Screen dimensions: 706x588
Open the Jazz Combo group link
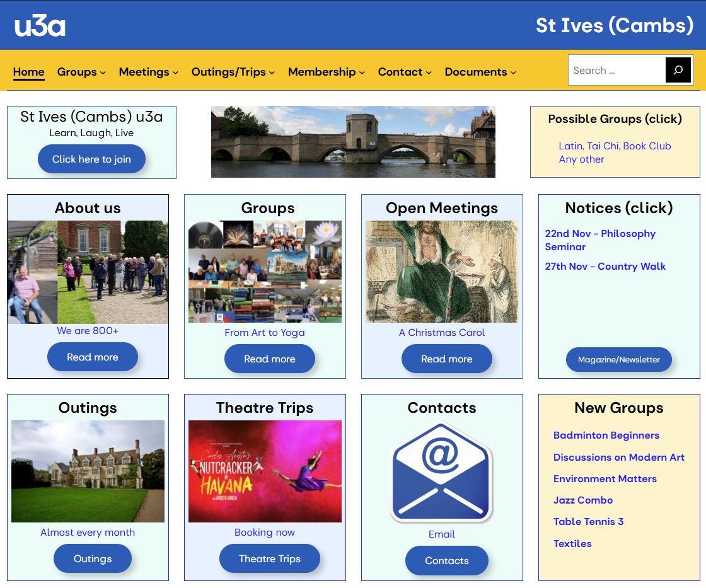click(582, 500)
